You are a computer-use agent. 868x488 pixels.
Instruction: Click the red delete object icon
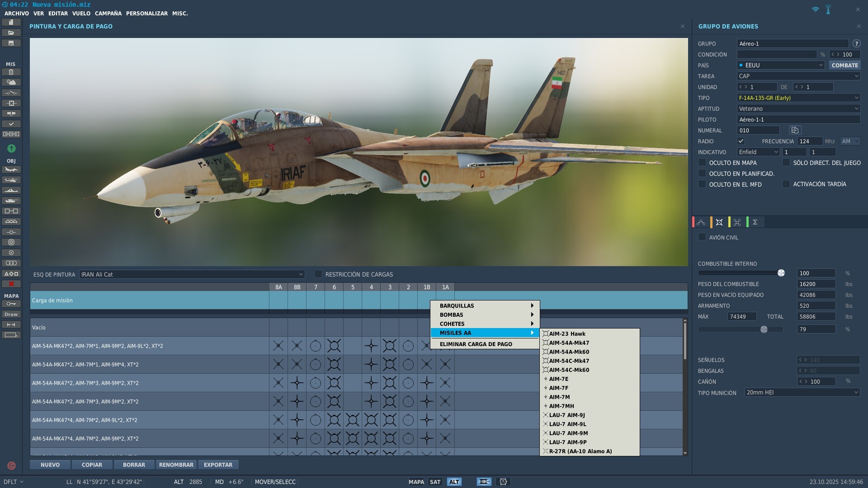point(11,284)
